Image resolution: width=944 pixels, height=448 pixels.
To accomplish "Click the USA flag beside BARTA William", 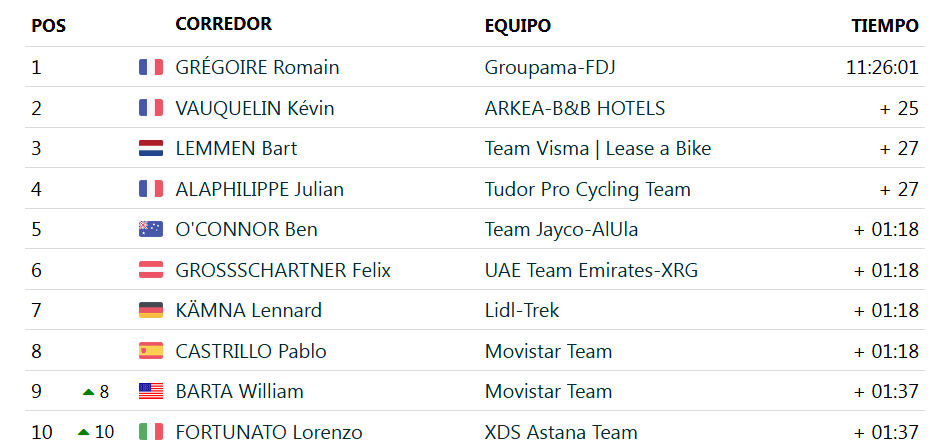I will pos(151,391).
